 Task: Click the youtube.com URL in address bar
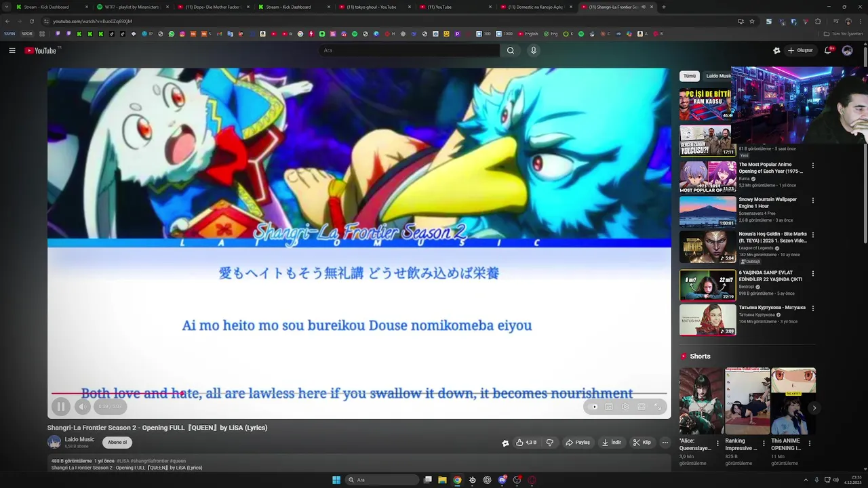[92, 21]
